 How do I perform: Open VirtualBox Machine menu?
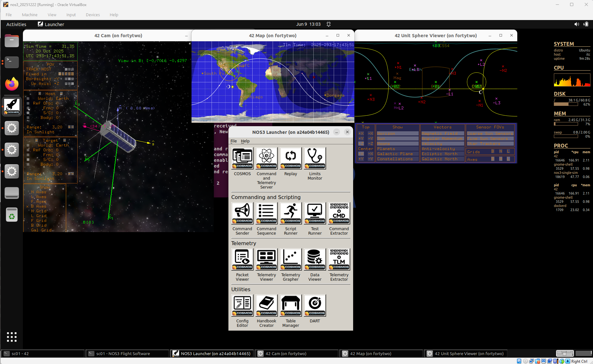tap(30, 15)
